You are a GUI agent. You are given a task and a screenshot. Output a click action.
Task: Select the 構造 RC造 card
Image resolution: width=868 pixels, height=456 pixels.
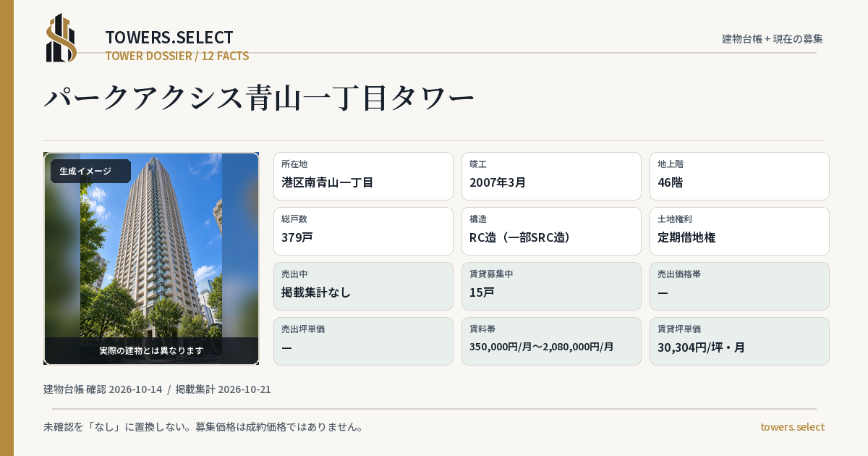point(551,231)
